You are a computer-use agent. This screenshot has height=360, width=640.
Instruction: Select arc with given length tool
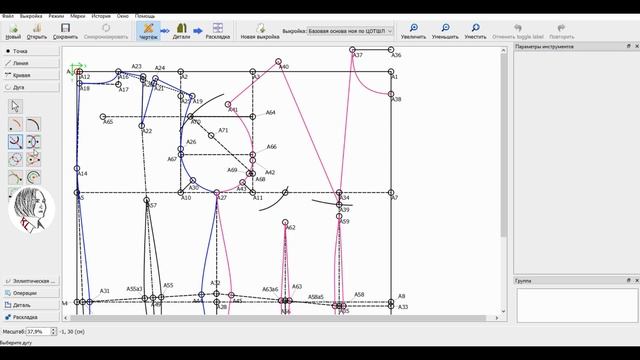click(x=33, y=177)
